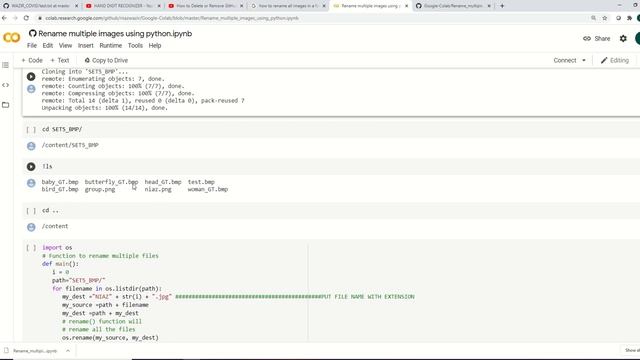Open the File menu
This screenshot has width=640, height=360.
point(32,45)
